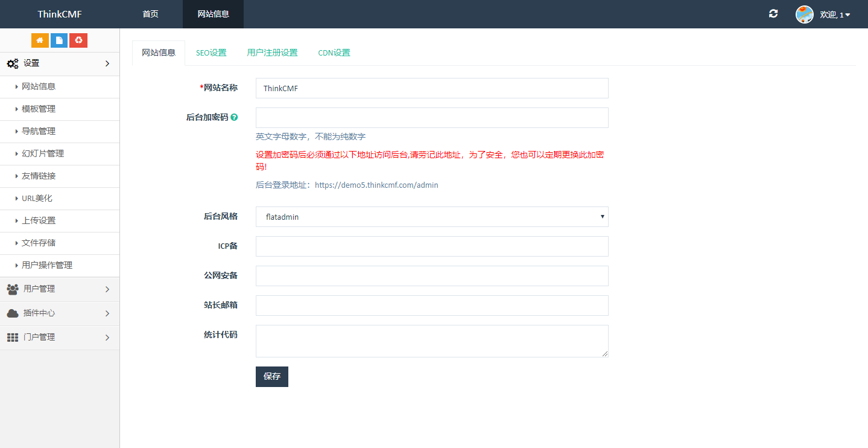This screenshot has width=868, height=448.
Task: Click the refresh icon in the top bar
Action: click(x=773, y=14)
